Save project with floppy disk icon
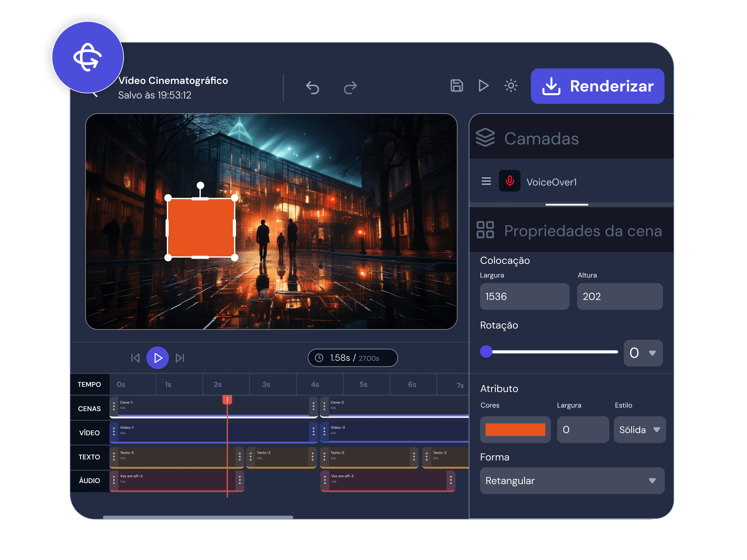Screen dimensions: 747x560 tap(456, 86)
